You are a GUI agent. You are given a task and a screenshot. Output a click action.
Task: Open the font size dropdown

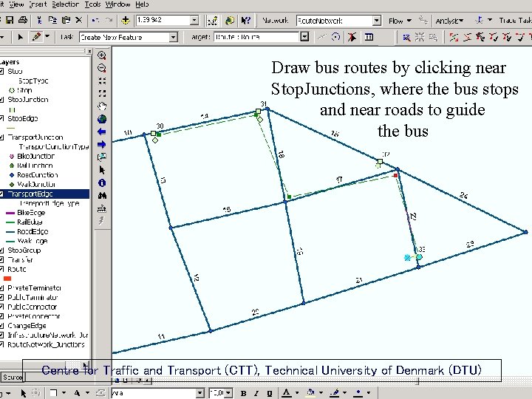coord(228,393)
